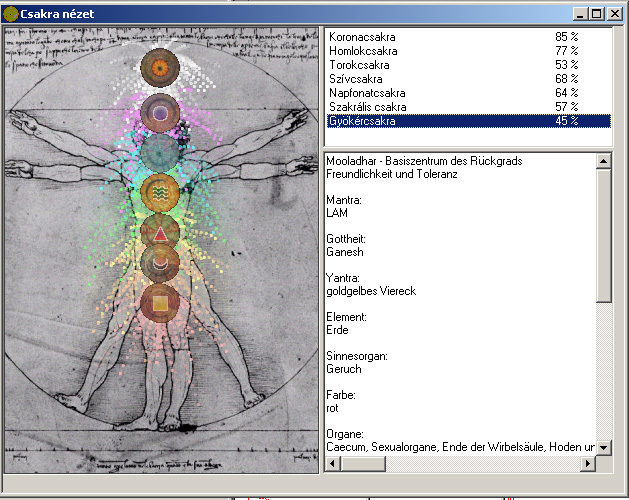Select Szívcsakra row in list
The image size is (629, 500).
[355, 79]
